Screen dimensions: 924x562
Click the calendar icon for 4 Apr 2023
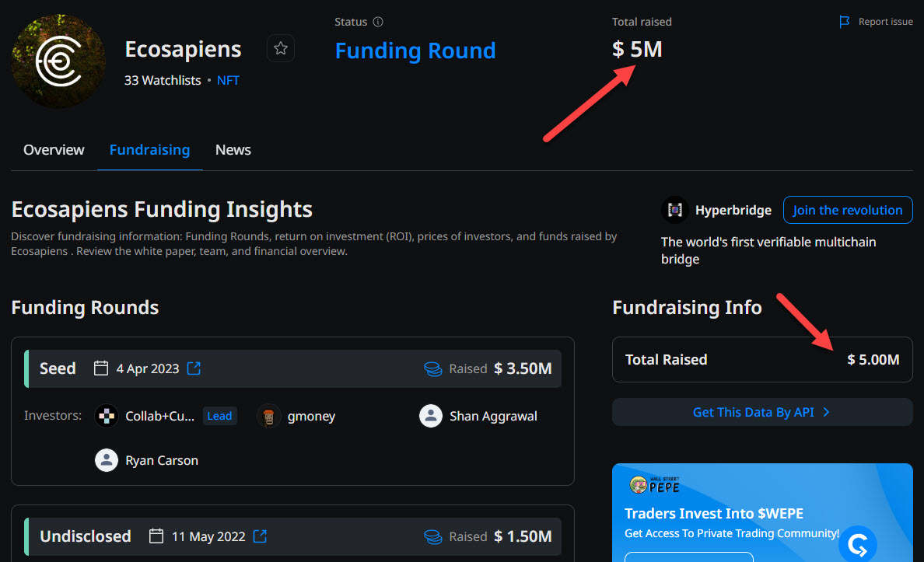point(101,368)
